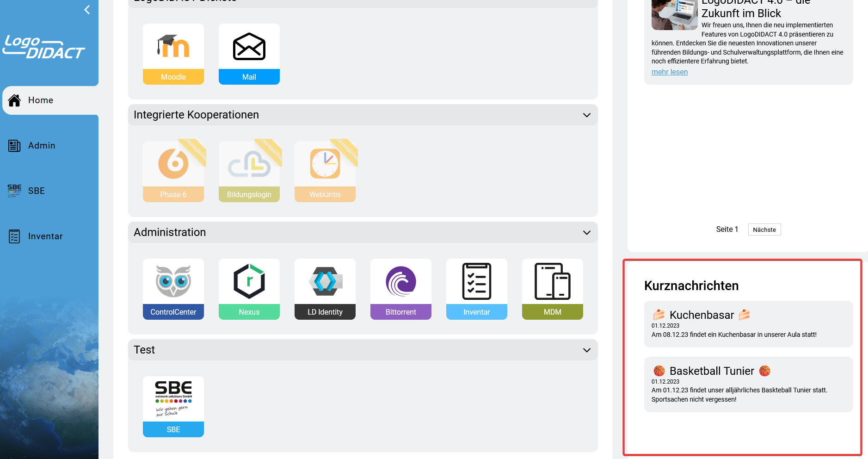
Task: Click the Moodle label bar
Action: pyautogui.click(x=173, y=77)
